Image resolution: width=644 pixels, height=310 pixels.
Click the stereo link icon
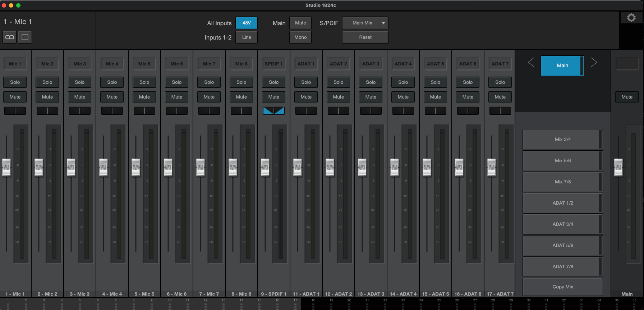click(10, 37)
